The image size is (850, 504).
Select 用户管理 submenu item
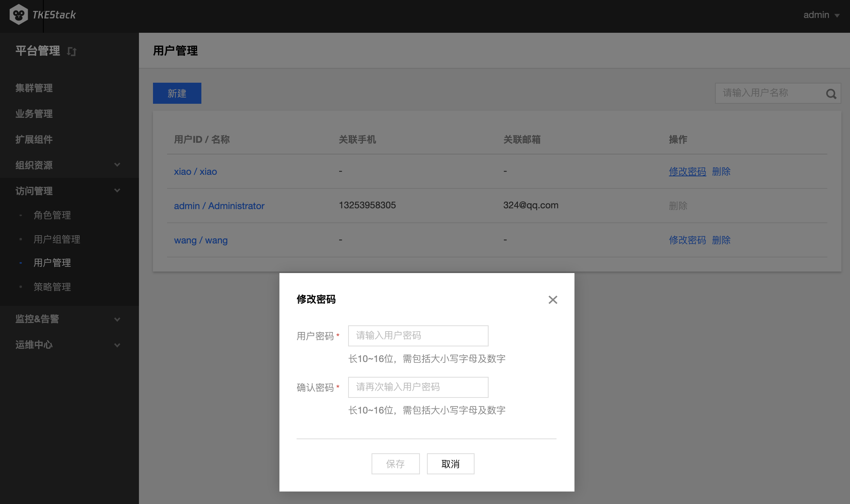(52, 263)
